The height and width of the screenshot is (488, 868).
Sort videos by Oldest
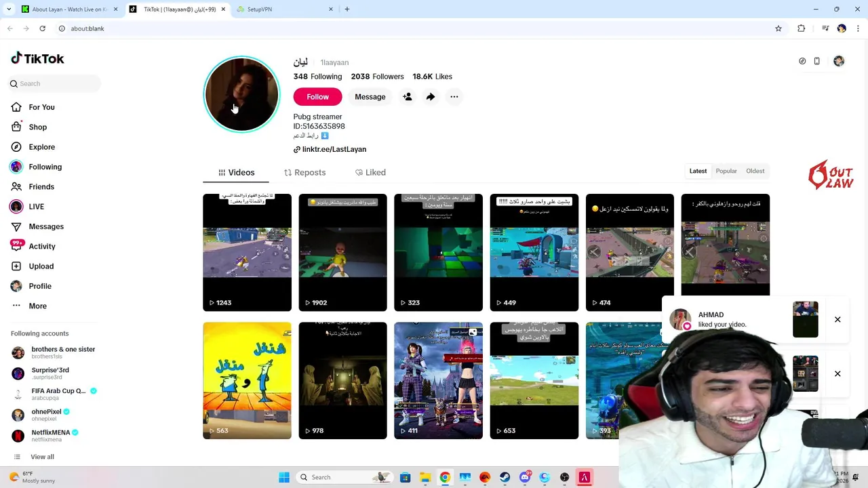pyautogui.click(x=755, y=171)
